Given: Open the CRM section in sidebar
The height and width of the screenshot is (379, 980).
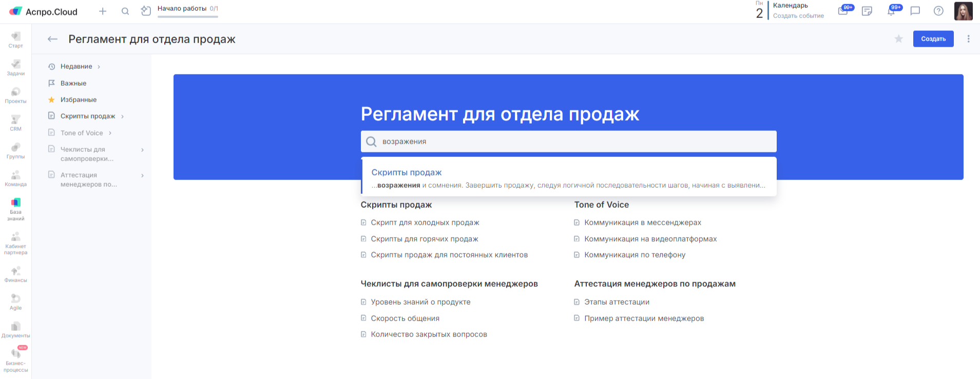Looking at the screenshot, I should (15, 123).
